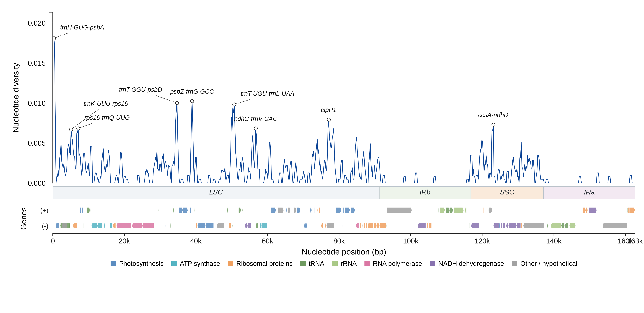Click the ATP synthase legend swatch
The height and width of the screenshot is (313, 644).
[174, 264]
